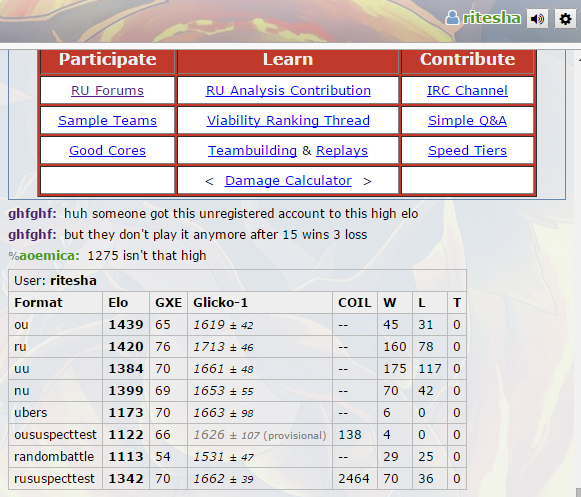Click the first ghfghf username in chat

(32, 214)
